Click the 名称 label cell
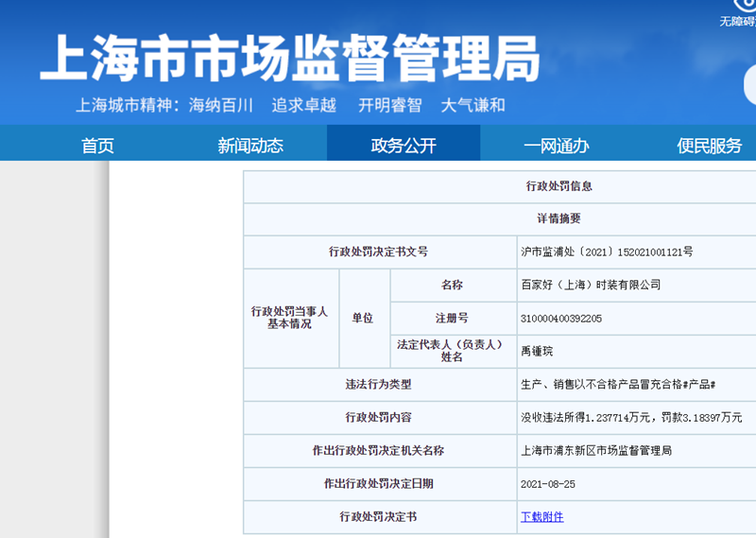The width and height of the screenshot is (756, 538). pyautogui.click(x=452, y=285)
